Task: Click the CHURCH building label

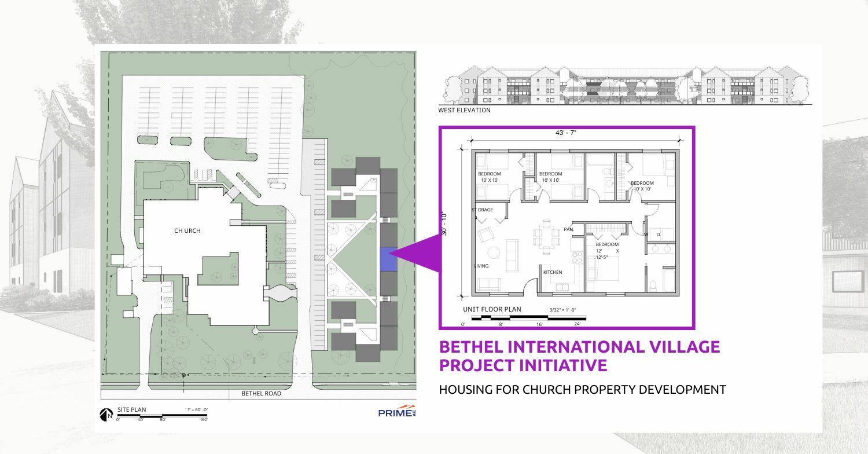Action: [187, 231]
